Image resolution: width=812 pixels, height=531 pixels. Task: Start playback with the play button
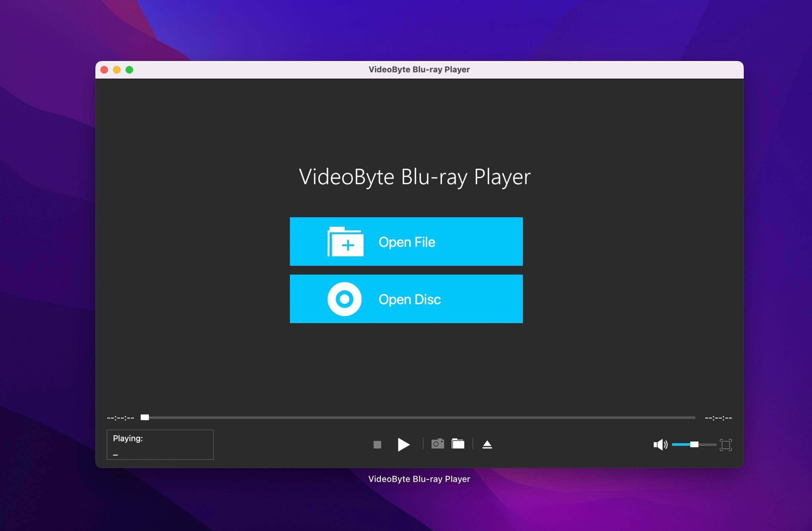click(x=404, y=444)
